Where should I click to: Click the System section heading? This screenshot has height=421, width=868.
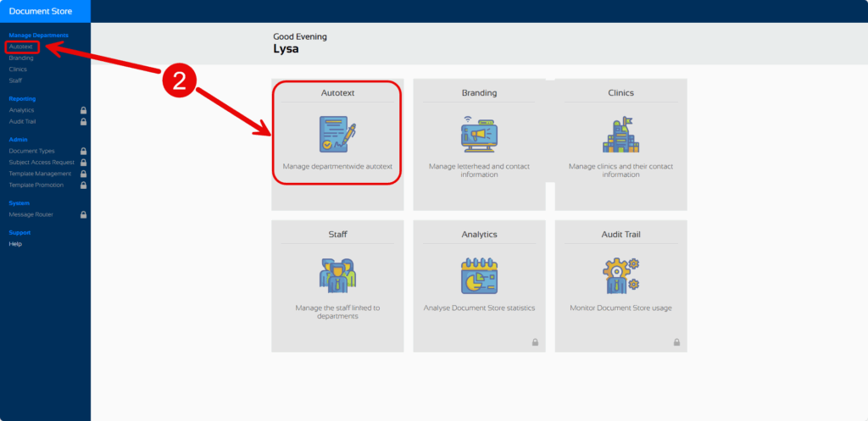(x=19, y=203)
